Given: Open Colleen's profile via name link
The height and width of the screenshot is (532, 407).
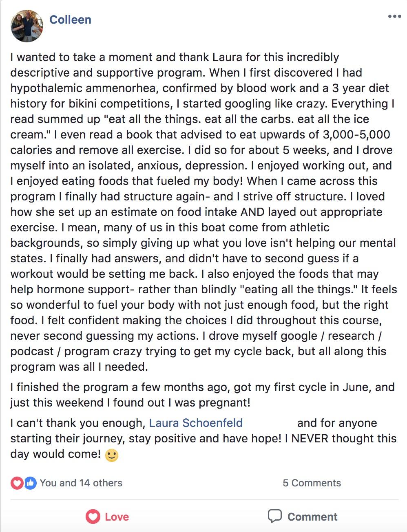Looking at the screenshot, I should coord(70,20).
